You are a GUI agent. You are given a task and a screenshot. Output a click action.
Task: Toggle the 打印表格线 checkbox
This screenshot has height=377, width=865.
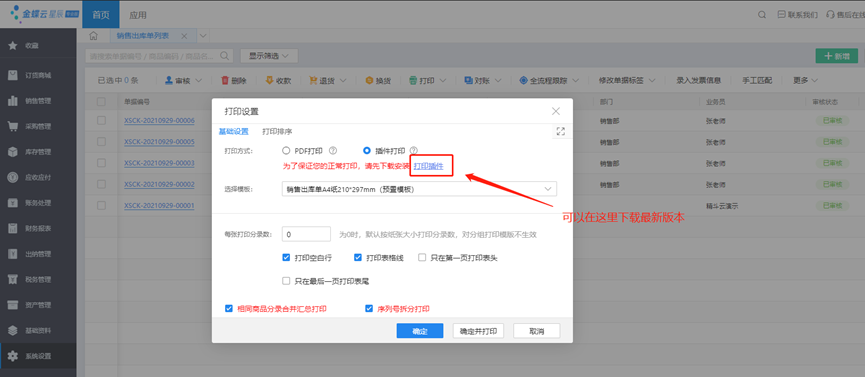[357, 257]
